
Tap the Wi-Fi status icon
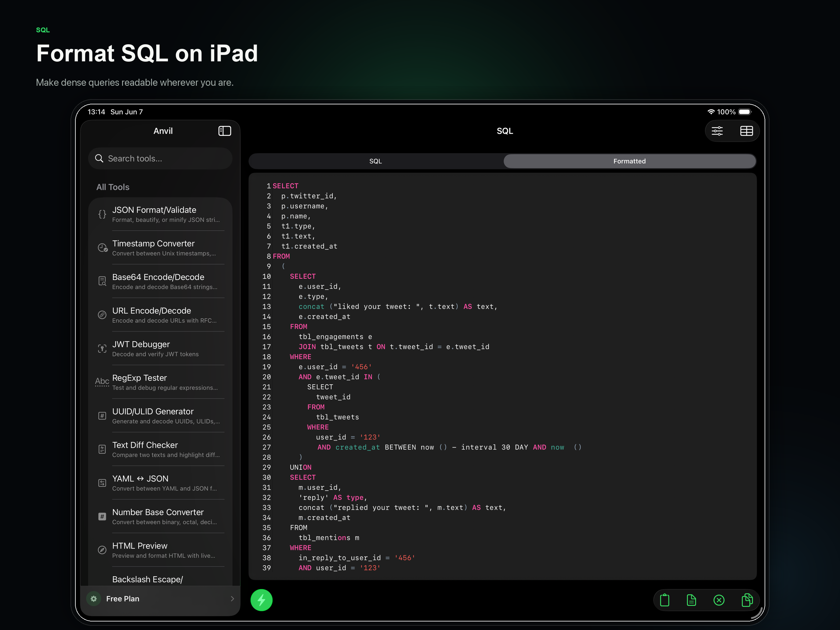pyautogui.click(x=711, y=112)
